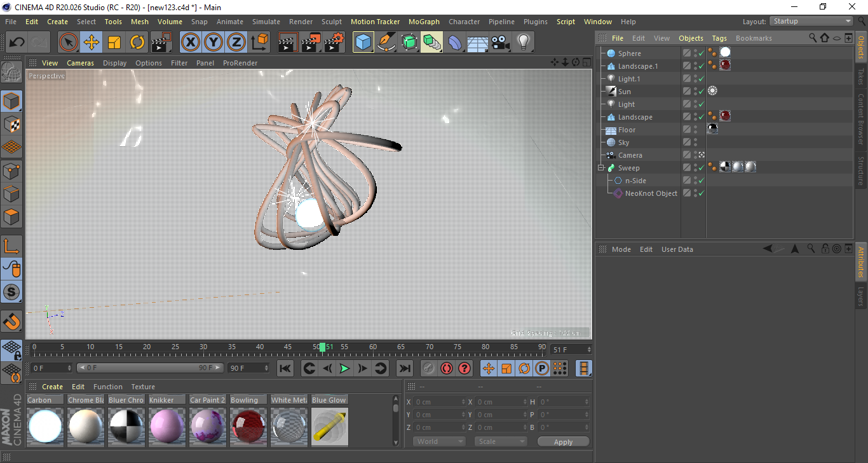This screenshot has width=868, height=463.
Task: Open Object Manager Tags menu
Action: 719,38
